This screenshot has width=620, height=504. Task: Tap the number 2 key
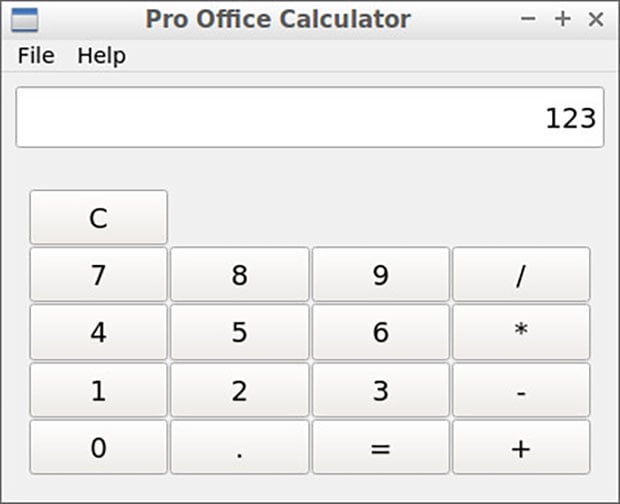[240, 390]
